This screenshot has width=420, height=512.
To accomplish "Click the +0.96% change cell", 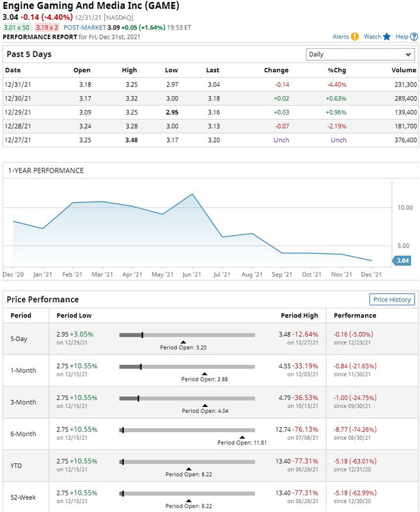I will point(336,113).
